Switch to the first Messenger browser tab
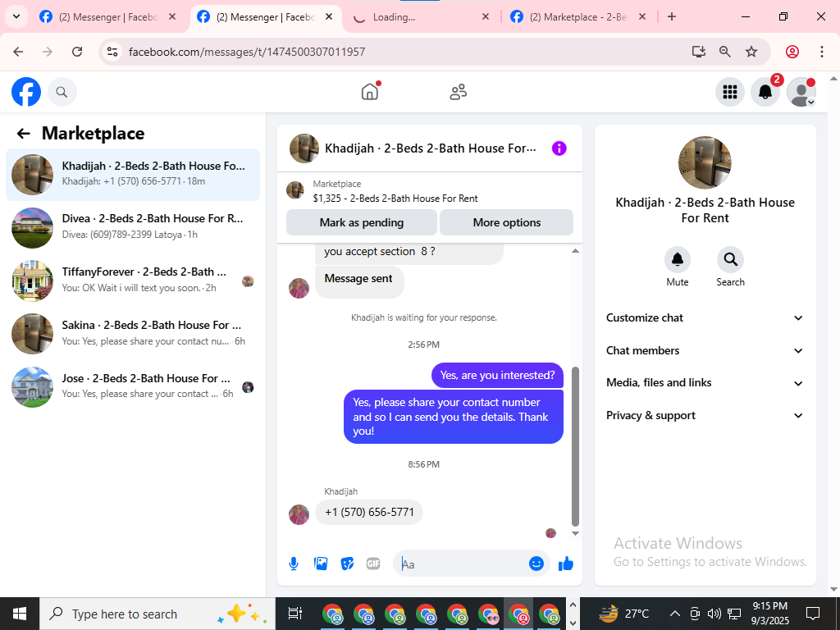840x630 pixels. (107, 16)
